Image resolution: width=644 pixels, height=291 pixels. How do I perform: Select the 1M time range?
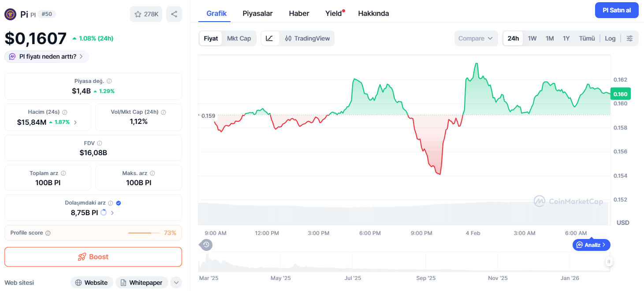pyautogui.click(x=550, y=38)
